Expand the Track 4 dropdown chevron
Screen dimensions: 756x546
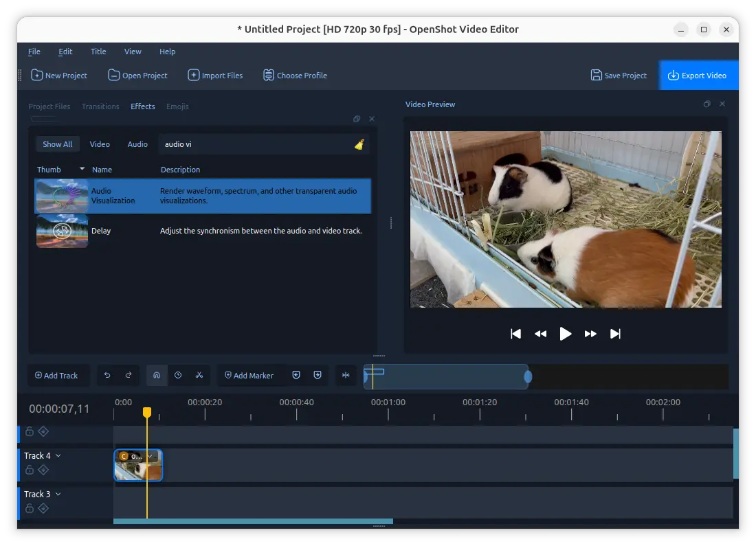tap(58, 456)
